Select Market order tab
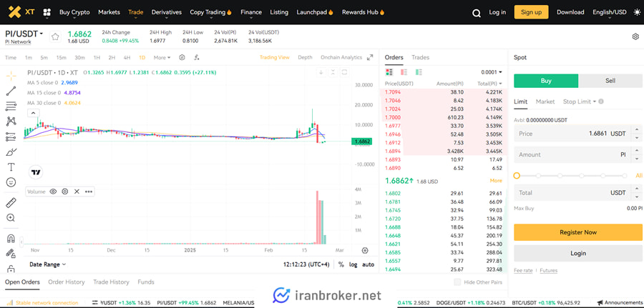 [x=545, y=101]
